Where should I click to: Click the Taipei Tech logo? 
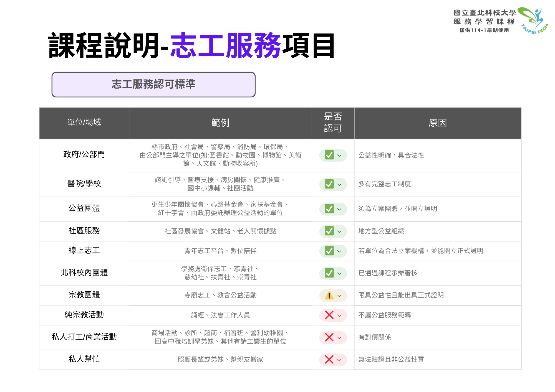(533, 21)
